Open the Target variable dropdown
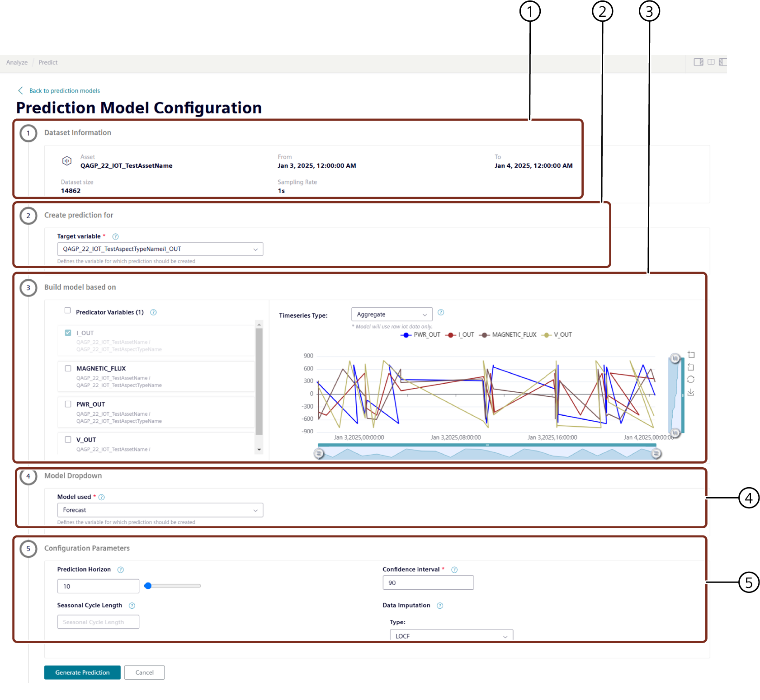 coord(160,249)
